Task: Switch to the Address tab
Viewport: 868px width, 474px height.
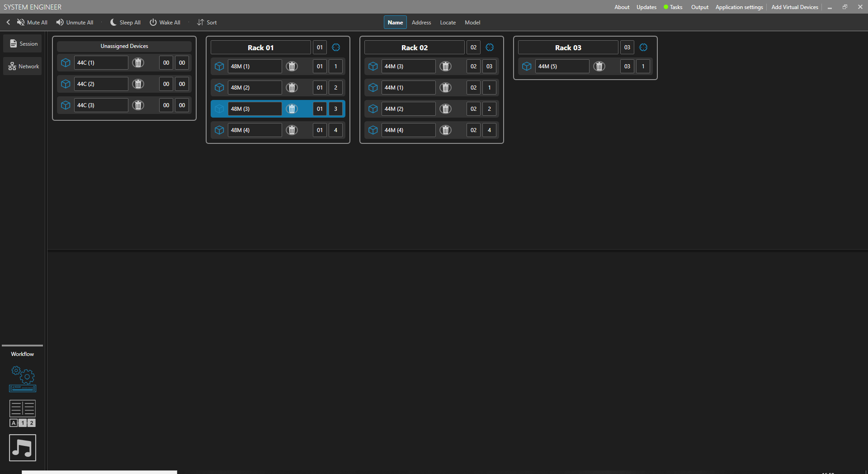Action: (x=421, y=22)
